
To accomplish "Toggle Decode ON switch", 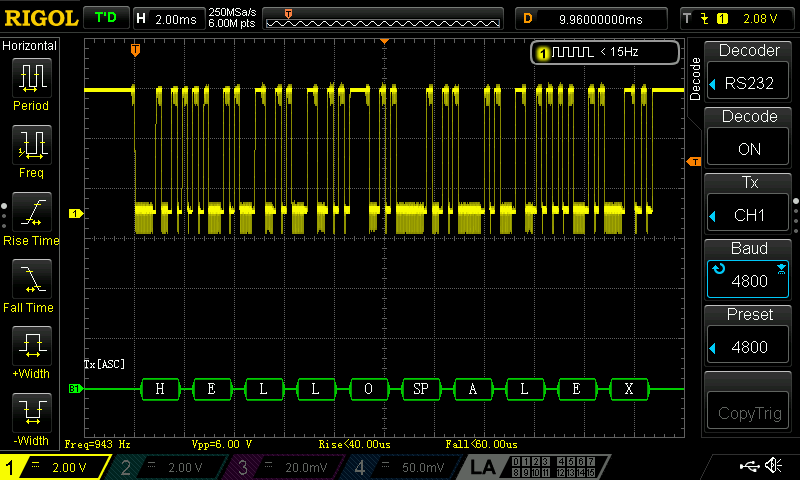I will (x=748, y=148).
